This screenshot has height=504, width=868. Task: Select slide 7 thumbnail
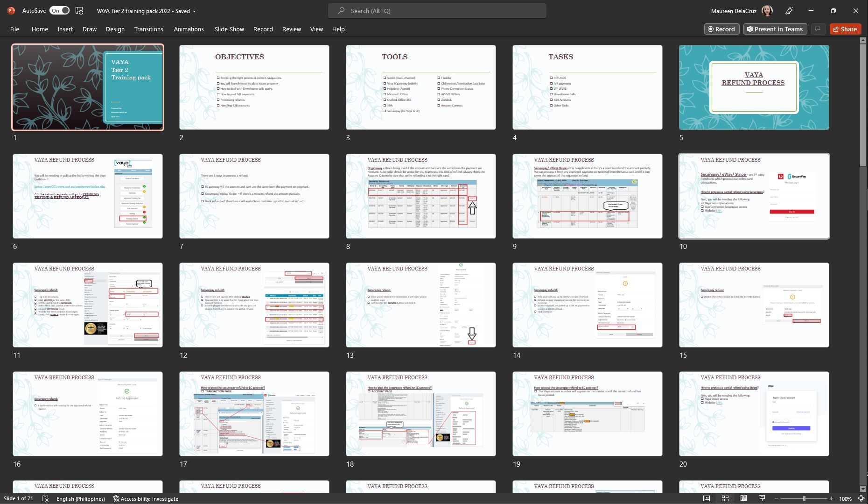[254, 196]
